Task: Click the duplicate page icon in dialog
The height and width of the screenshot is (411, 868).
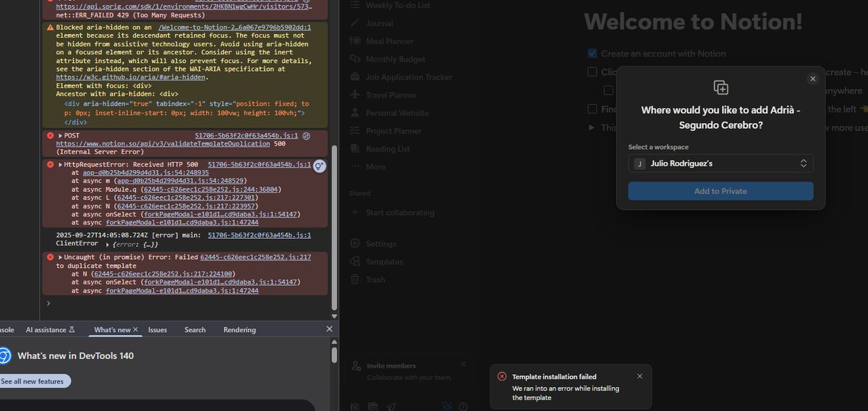Action: (720, 88)
